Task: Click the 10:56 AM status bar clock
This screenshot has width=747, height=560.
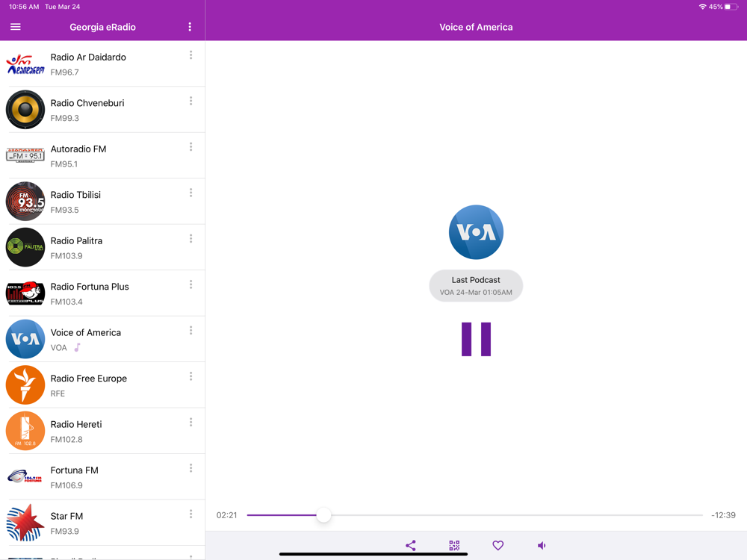Action: pyautogui.click(x=24, y=7)
